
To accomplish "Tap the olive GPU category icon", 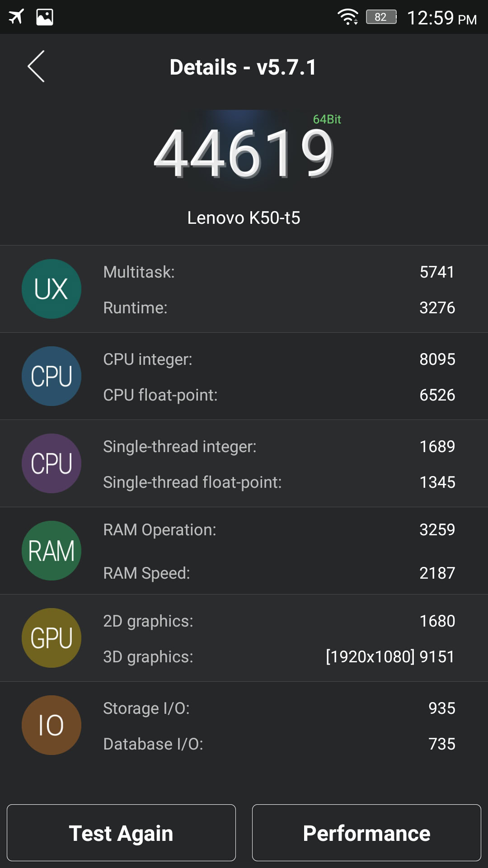I will pyautogui.click(x=52, y=638).
